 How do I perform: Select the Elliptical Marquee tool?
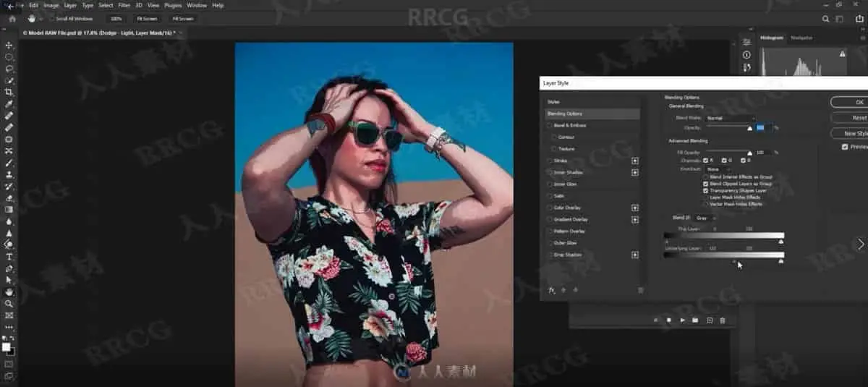pos(9,56)
